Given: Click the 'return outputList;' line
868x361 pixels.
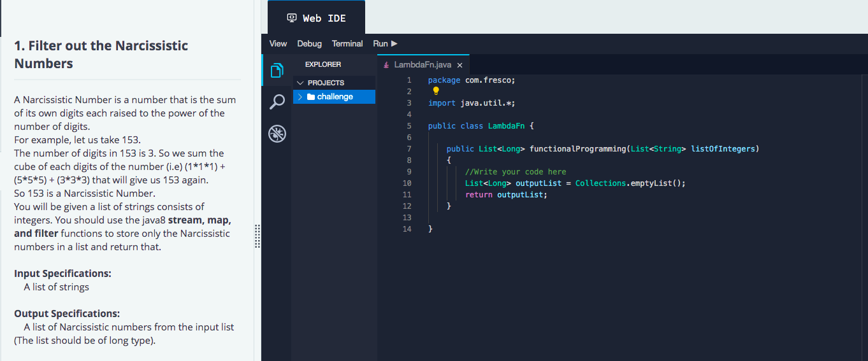Looking at the screenshot, I should tap(506, 195).
